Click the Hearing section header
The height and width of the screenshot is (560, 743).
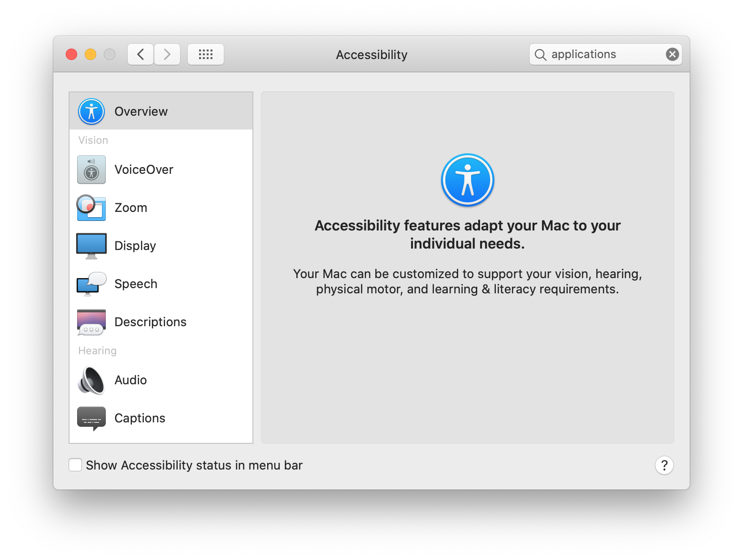coord(97,351)
